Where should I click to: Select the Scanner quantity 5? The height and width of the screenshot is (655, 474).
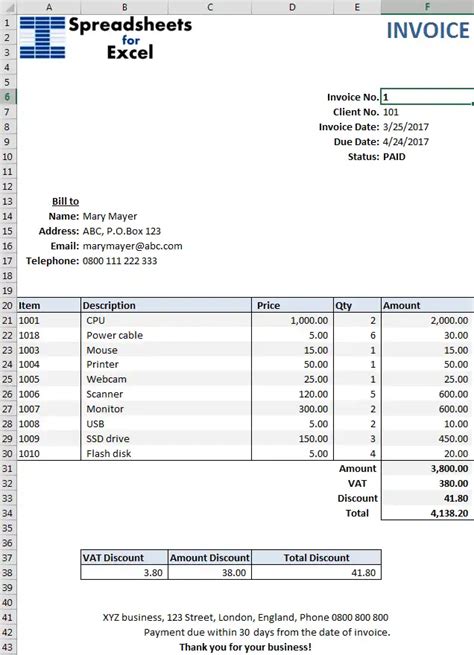coord(357,394)
